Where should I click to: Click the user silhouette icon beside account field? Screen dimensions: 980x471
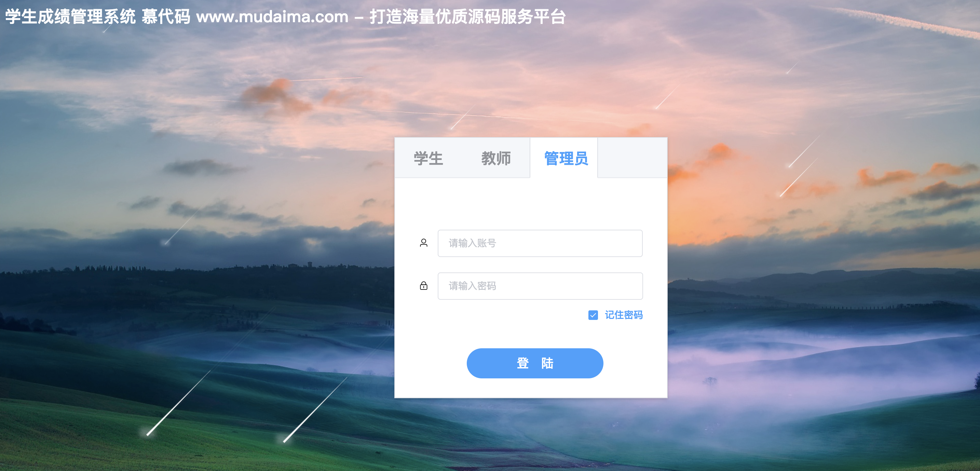[423, 243]
